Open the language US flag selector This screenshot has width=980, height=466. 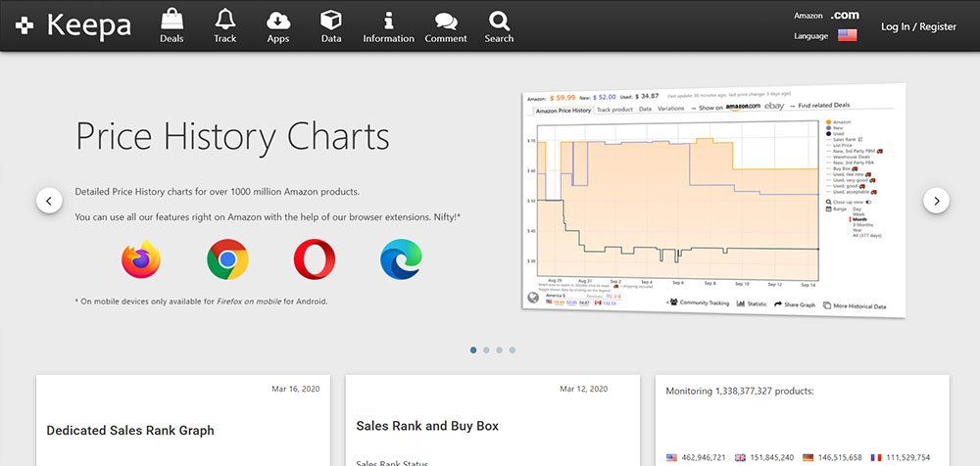[848, 35]
